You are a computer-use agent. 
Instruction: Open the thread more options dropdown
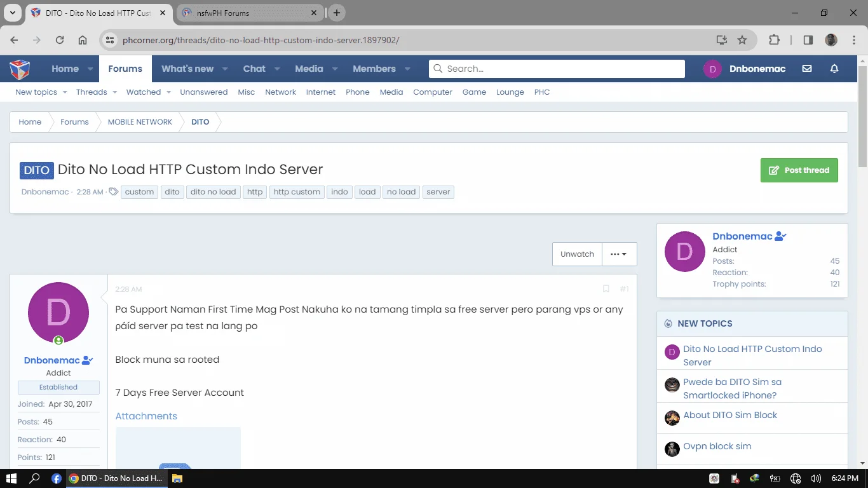619,254
